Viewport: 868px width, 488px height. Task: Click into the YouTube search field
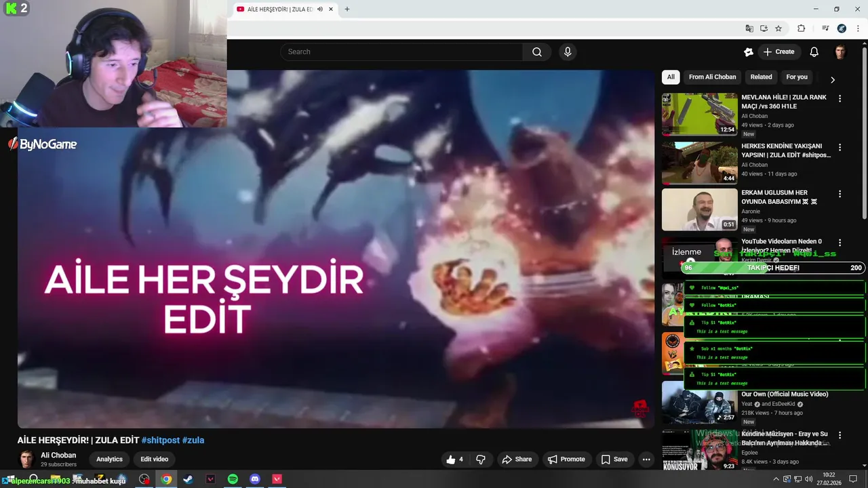pos(401,52)
